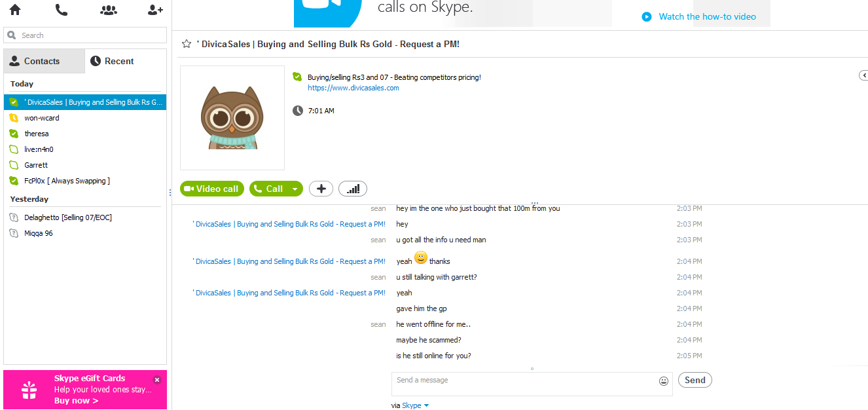The width and height of the screenshot is (868, 410).
Task: Open the live:n4n0 conversation
Action: click(85, 149)
